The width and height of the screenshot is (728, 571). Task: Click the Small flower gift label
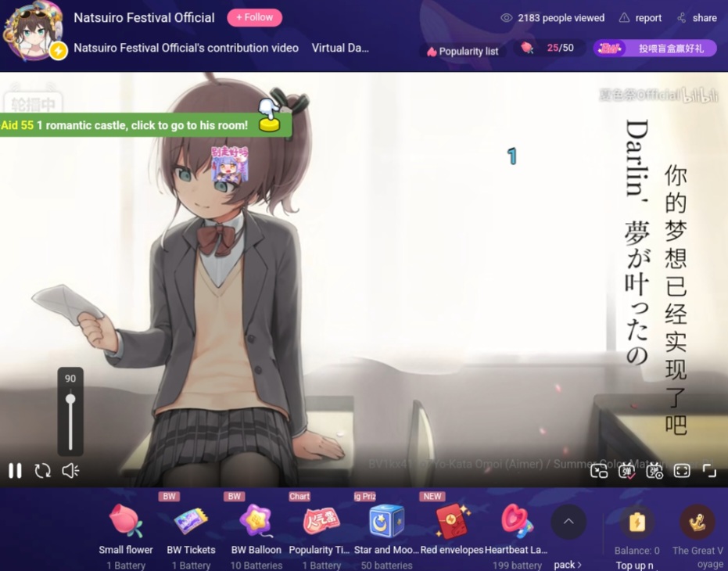tap(126, 550)
